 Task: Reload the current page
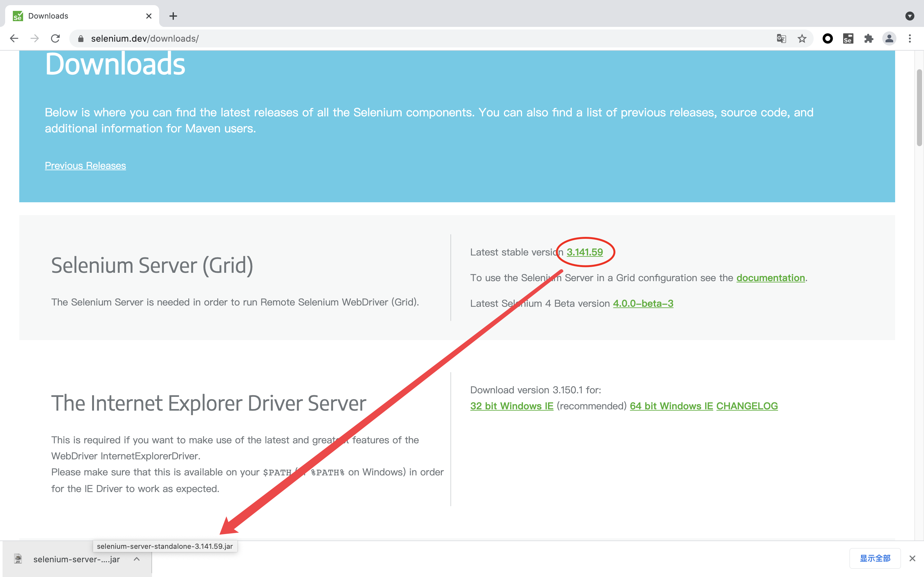coord(56,38)
